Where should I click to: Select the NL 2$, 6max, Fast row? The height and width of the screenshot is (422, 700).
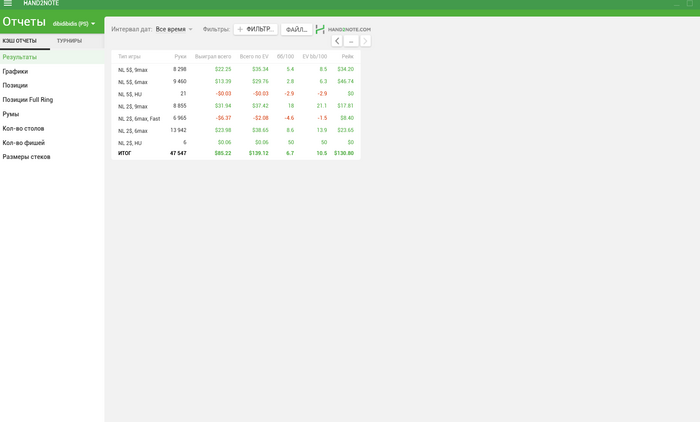tap(236, 118)
